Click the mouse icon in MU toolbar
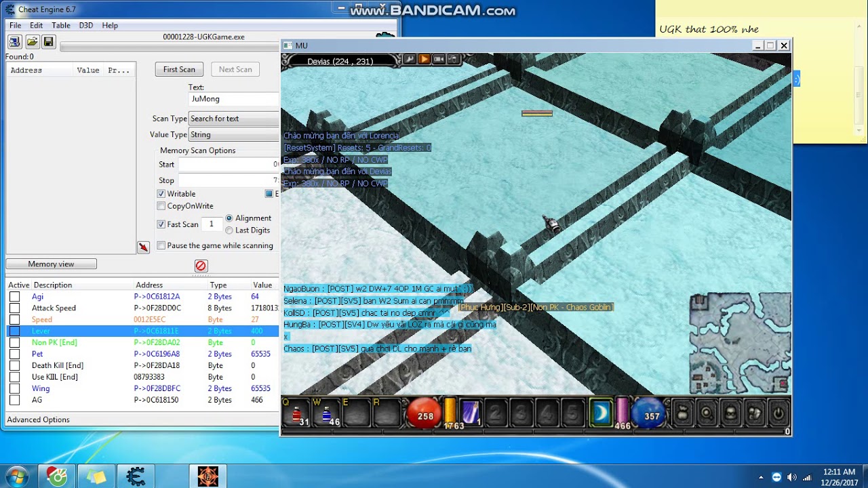868x488 pixels. [453, 60]
